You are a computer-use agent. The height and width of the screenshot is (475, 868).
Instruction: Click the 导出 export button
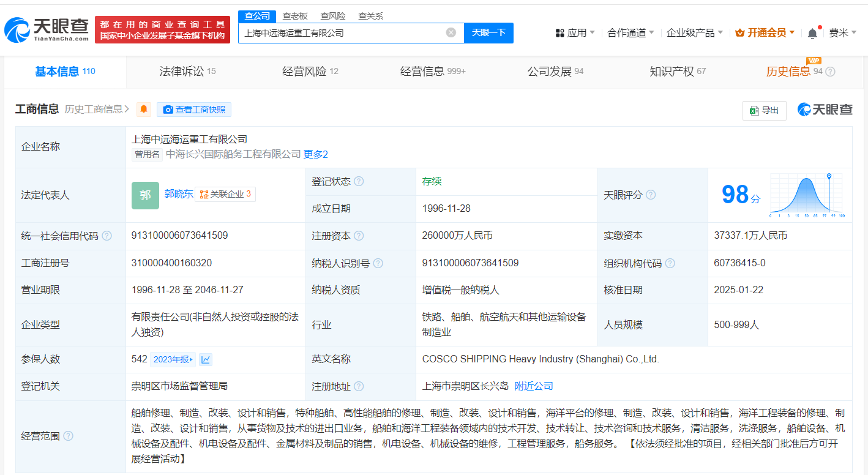(764, 110)
